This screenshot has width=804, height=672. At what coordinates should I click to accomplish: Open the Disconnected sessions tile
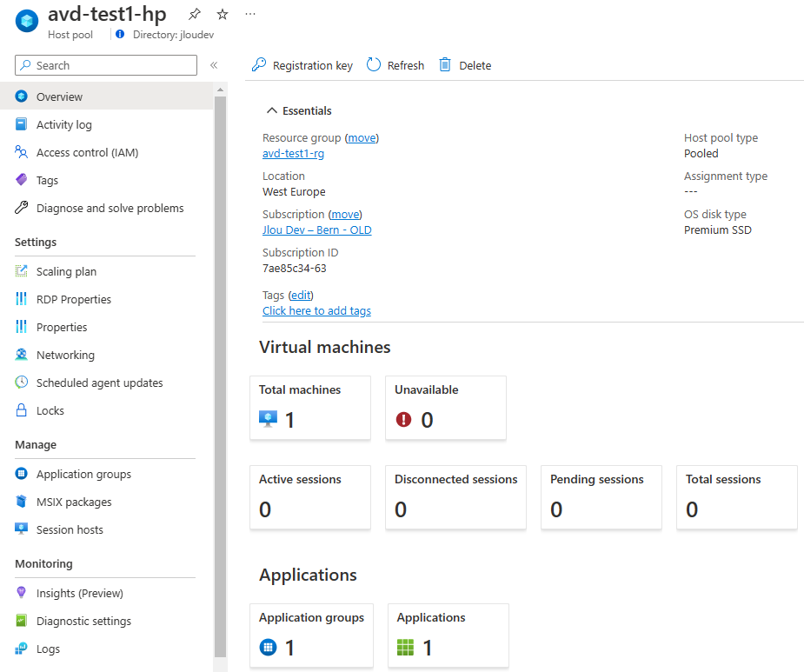455,497
